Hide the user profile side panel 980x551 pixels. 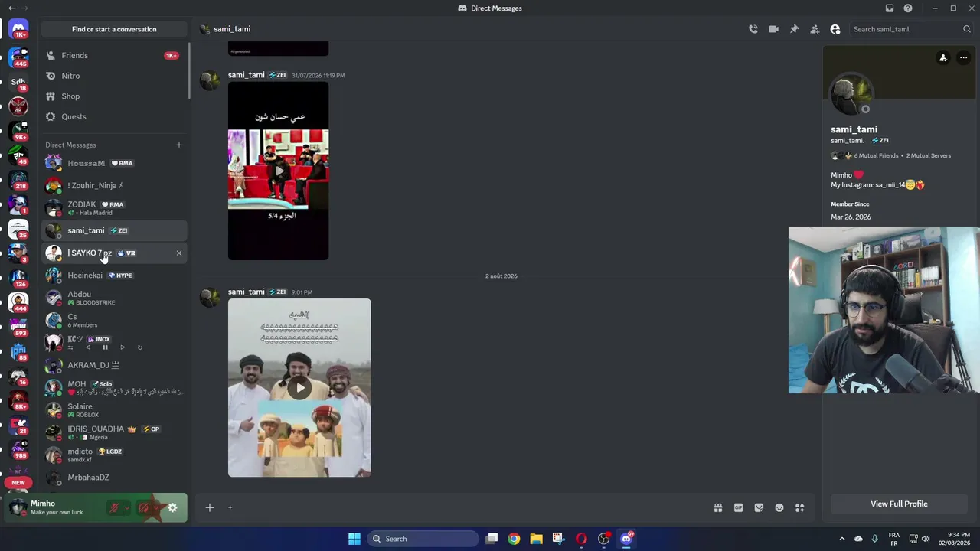(835, 29)
